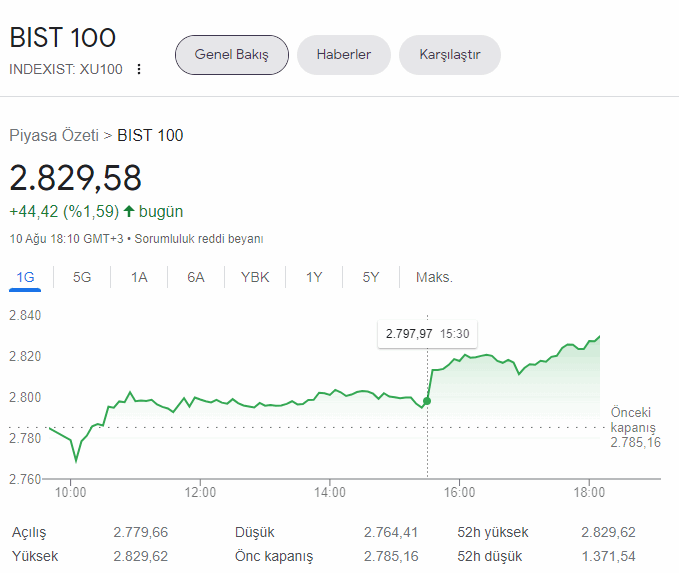Switch to the 1G time range tab
The width and height of the screenshot is (679, 573).
pos(25,277)
